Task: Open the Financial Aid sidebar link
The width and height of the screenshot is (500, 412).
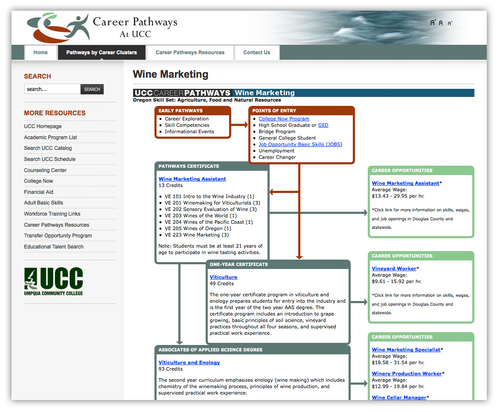Action: 38,192
